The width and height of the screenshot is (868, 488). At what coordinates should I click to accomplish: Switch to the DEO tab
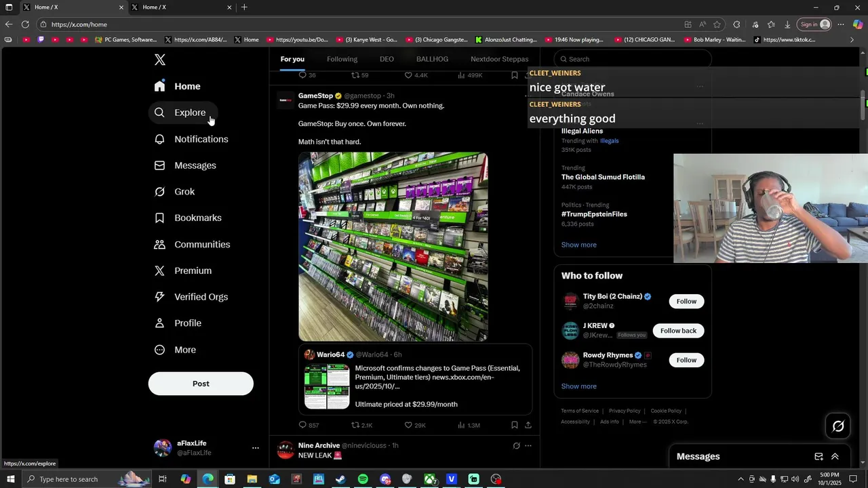387,59
